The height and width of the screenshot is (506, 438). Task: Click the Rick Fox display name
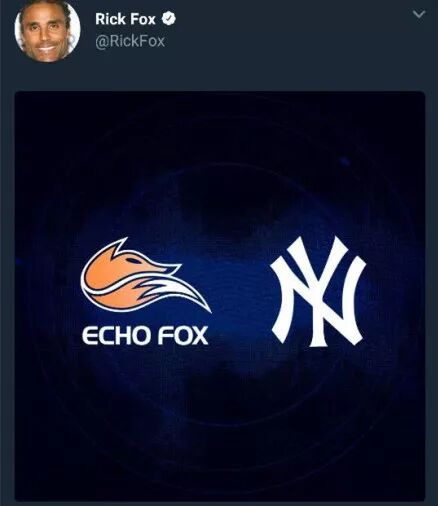(125, 19)
